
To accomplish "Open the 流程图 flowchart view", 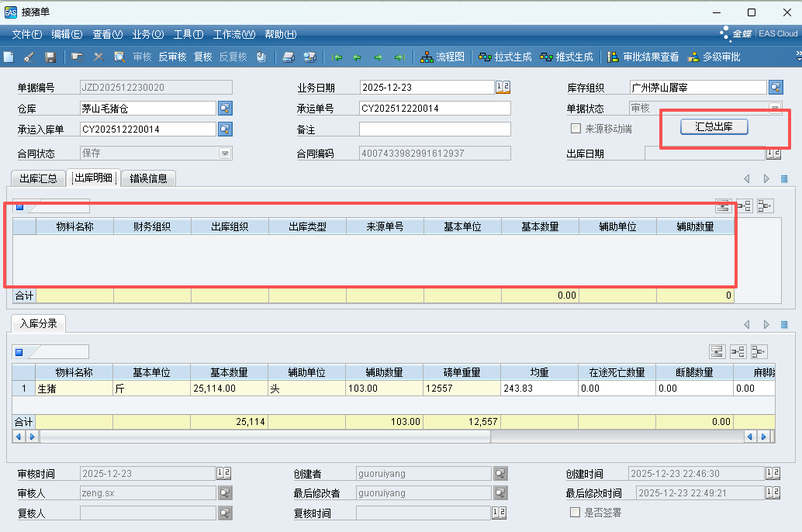I will (443, 57).
